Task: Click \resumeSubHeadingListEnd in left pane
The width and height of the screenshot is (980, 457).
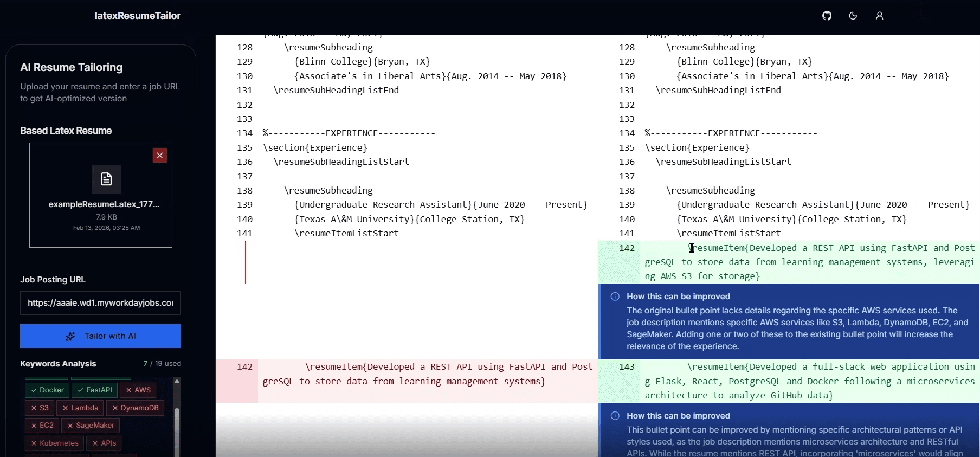Action: tap(336, 91)
